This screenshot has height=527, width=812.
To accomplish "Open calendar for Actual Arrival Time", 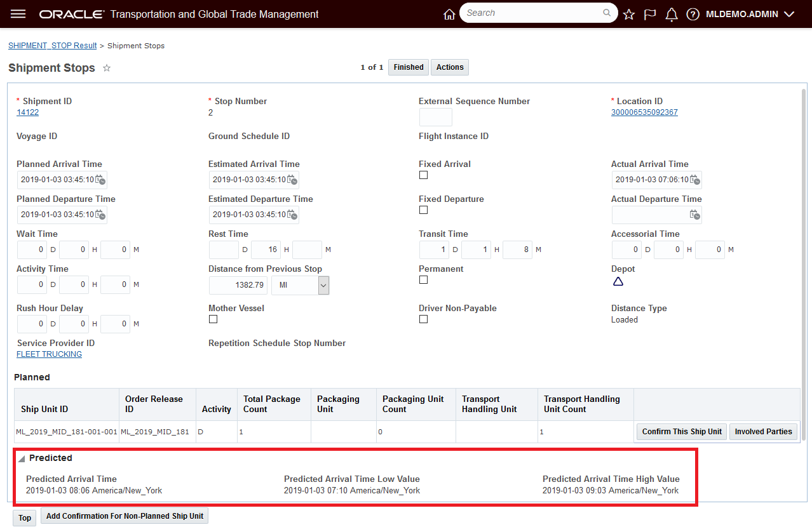I will 695,180.
